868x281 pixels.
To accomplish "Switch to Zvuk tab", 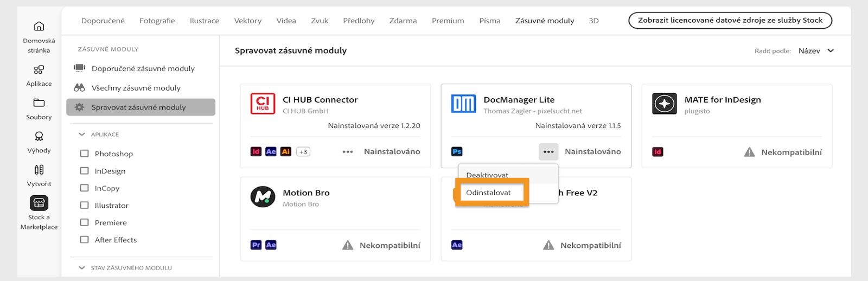I will (320, 21).
